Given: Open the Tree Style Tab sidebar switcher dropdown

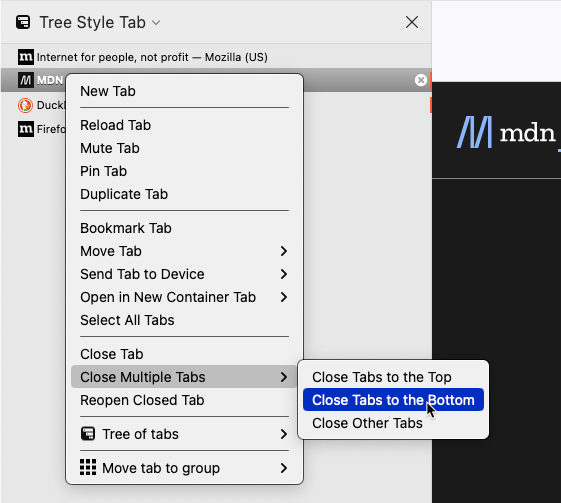Looking at the screenshot, I should 100,22.
